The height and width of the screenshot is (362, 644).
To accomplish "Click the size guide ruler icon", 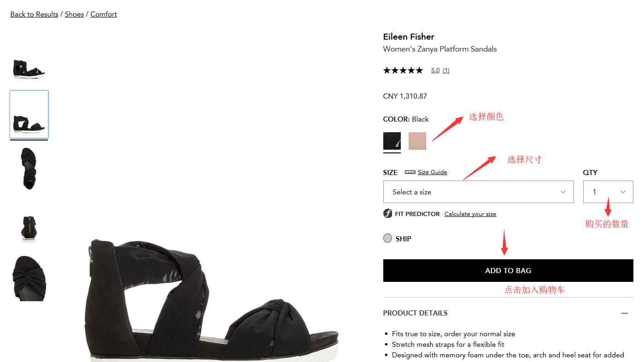I will (410, 172).
